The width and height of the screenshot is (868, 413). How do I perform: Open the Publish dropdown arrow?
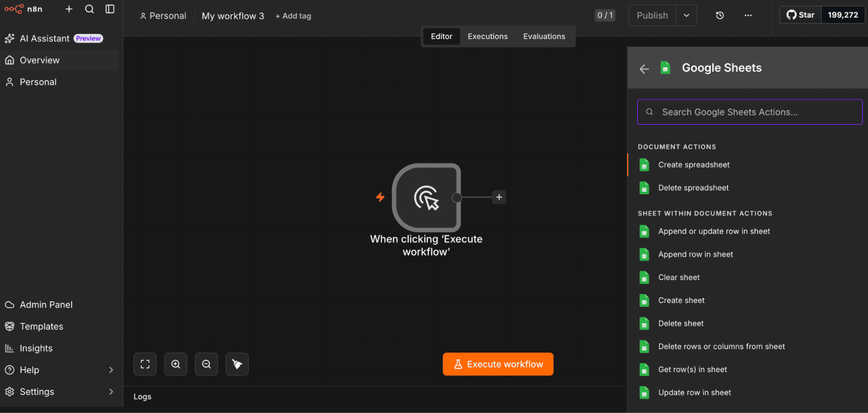[686, 15]
